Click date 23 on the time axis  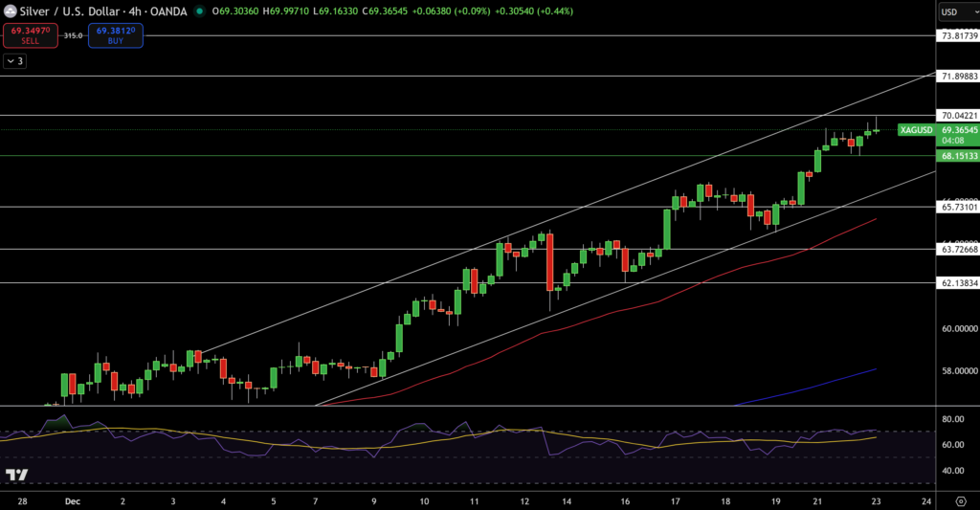[876, 500]
